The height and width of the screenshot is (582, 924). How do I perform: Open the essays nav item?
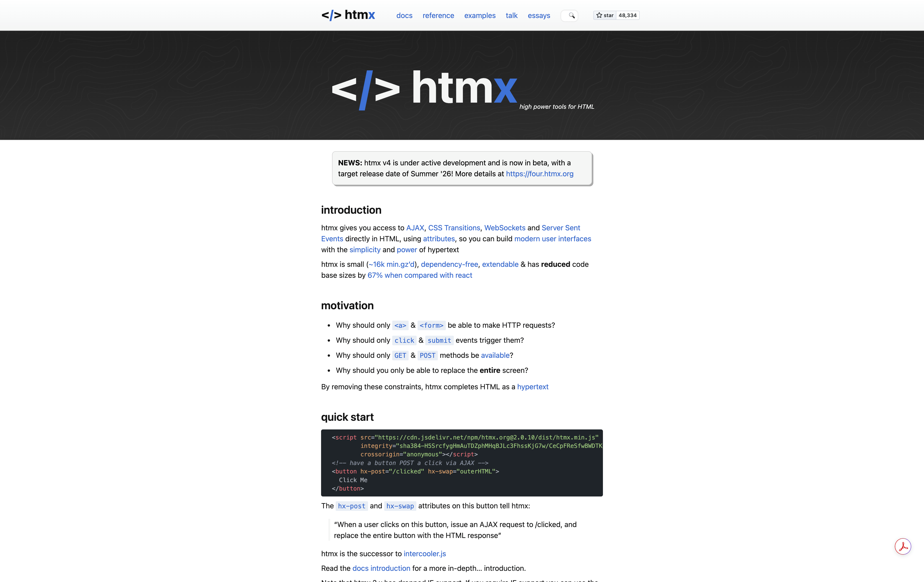click(539, 16)
